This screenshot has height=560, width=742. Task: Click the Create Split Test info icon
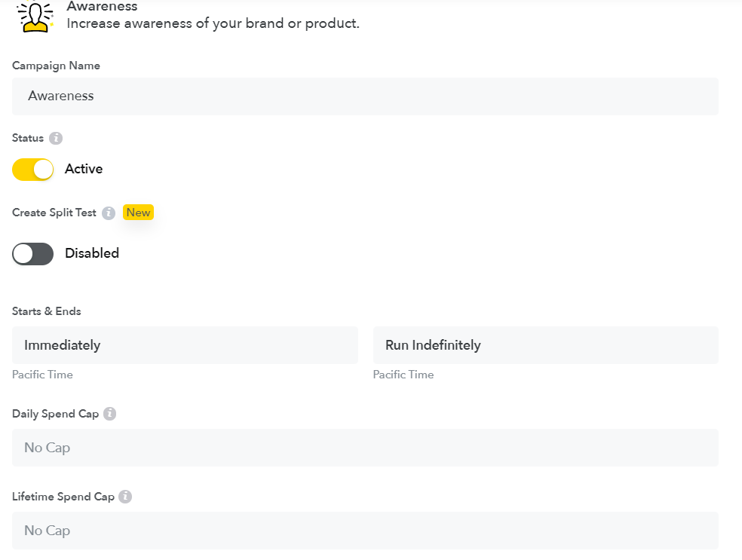[x=109, y=213]
